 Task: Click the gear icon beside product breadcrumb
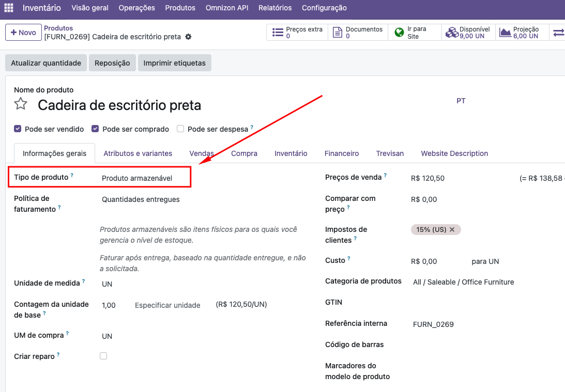[x=189, y=37]
